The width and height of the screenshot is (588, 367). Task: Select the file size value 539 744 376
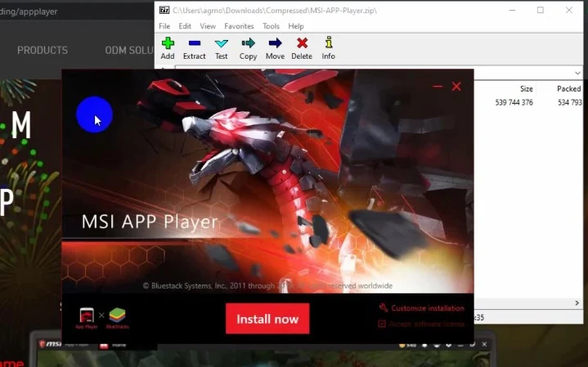pos(514,102)
